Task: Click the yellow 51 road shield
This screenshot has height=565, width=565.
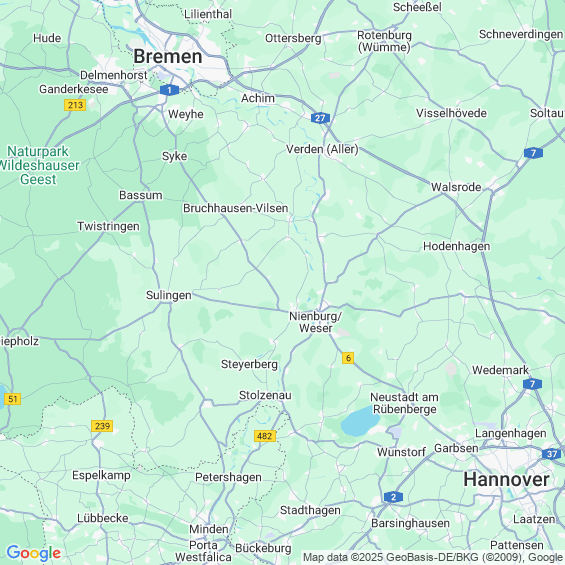Action: coord(13,399)
